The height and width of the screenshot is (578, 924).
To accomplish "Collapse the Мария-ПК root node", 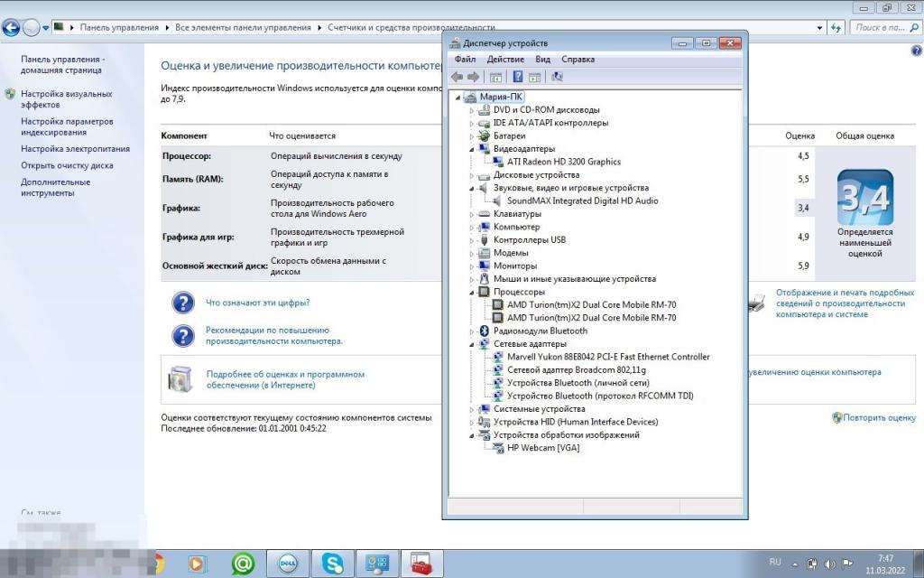I will [x=458, y=98].
